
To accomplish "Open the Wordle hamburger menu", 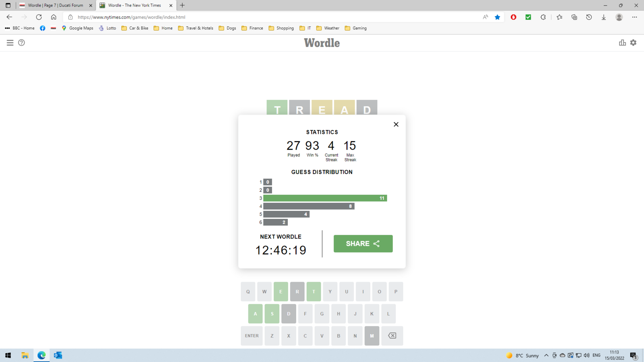I will (x=10, y=43).
